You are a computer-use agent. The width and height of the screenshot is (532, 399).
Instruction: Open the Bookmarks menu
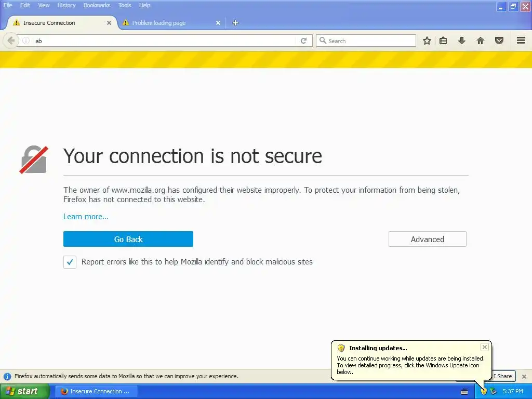[97, 5]
